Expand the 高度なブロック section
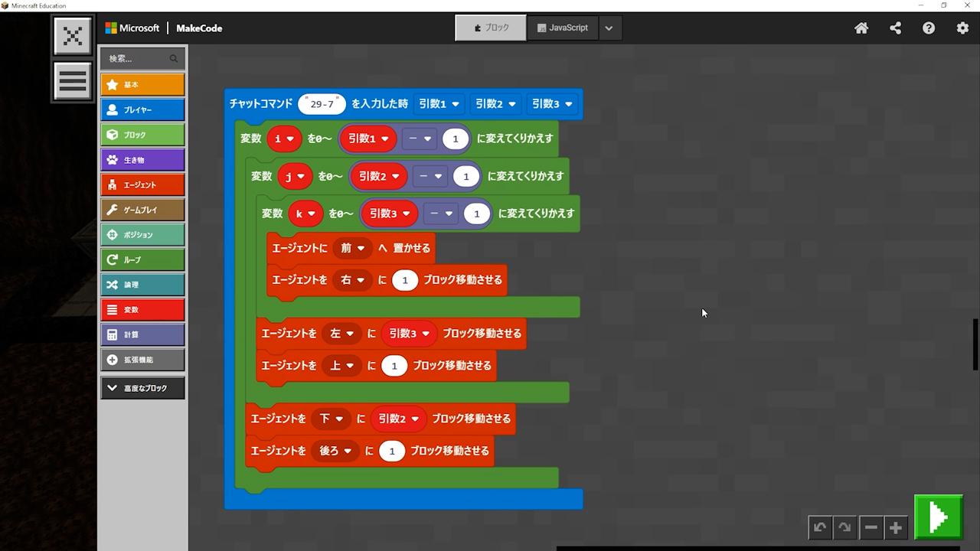Screen dimensions: 980x551 pyautogui.click(x=142, y=388)
